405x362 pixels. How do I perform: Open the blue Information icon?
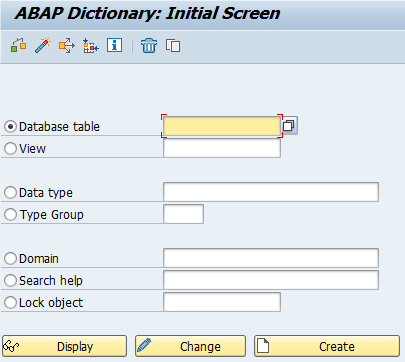(x=114, y=45)
